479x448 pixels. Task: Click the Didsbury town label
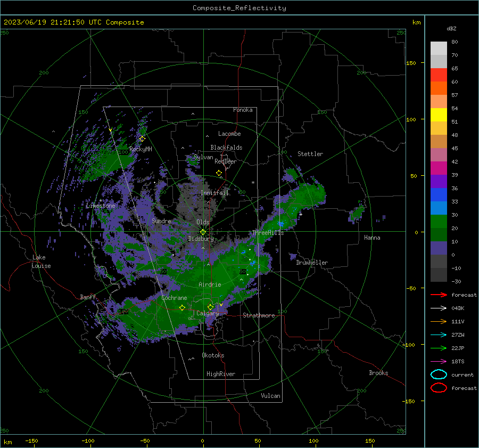pos(201,239)
